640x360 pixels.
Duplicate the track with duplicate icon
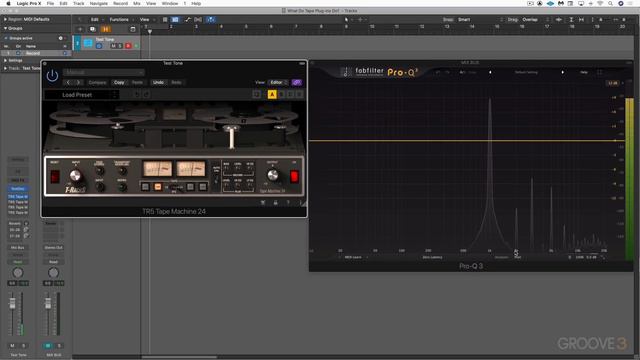point(93,29)
